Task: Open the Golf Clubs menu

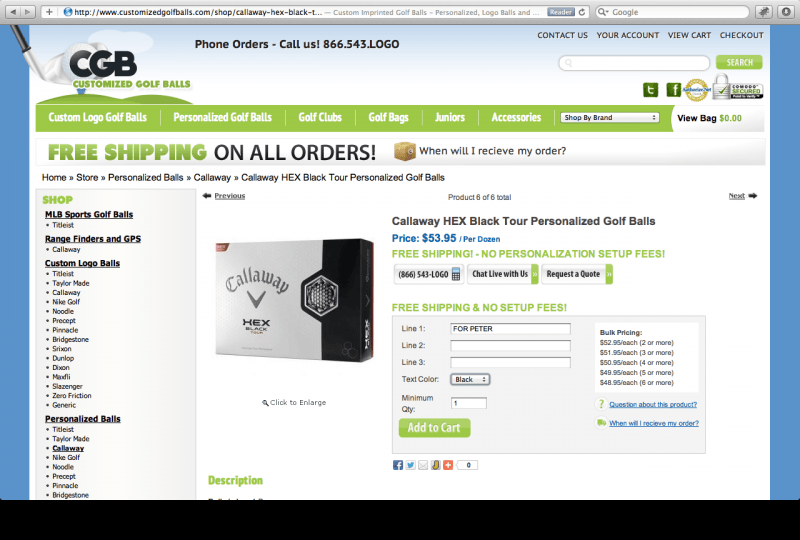Action: pos(320,117)
